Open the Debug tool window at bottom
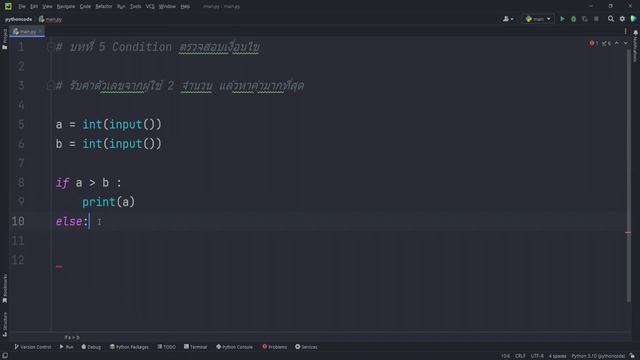 click(91, 347)
